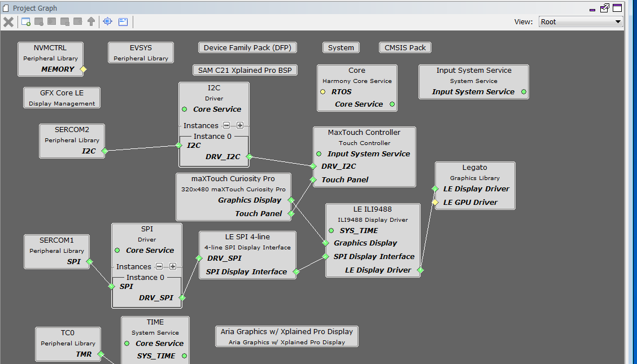637x364 pixels.
Task: Click the SERCOM1 component title
Action: coord(56,240)
